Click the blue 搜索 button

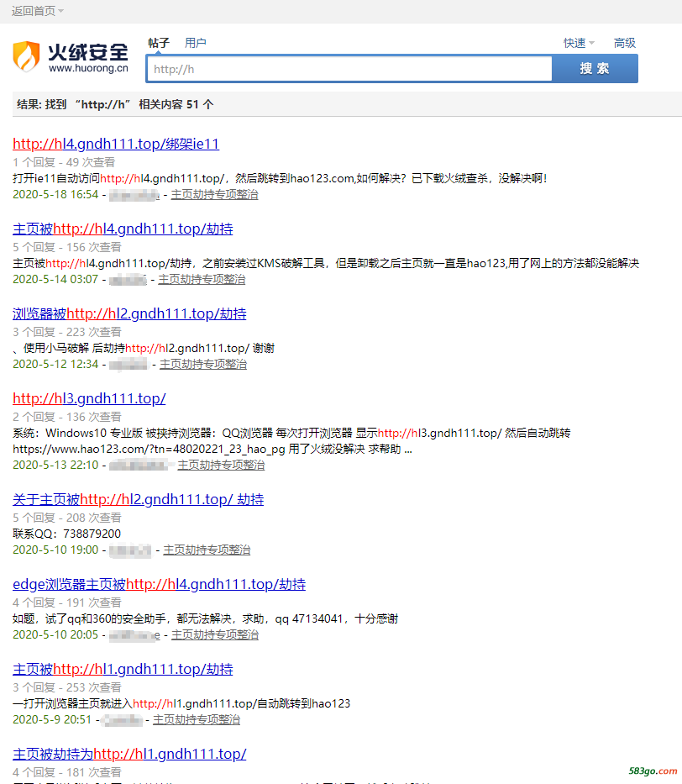(595, 69)
